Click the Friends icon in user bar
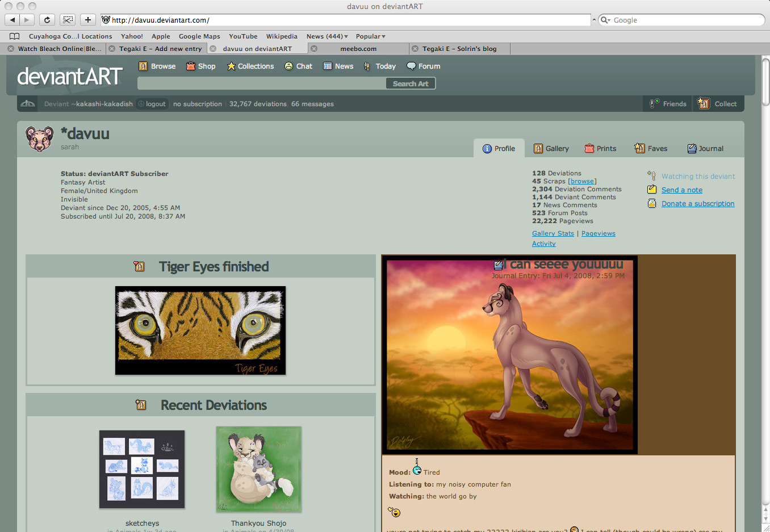 (654, 103)
